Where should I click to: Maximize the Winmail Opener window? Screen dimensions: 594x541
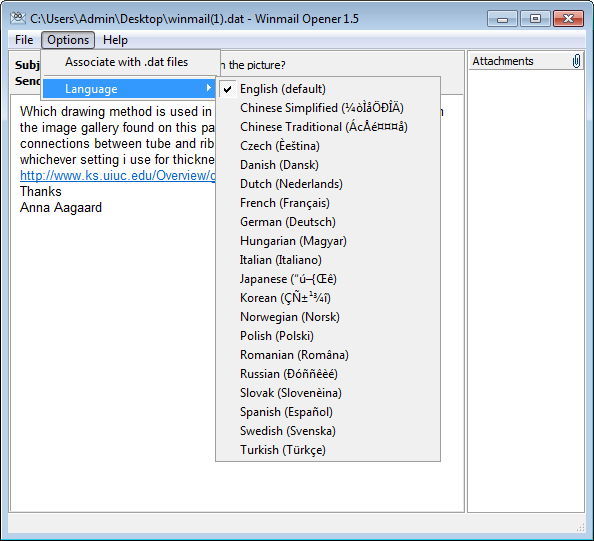pos(535,19)
